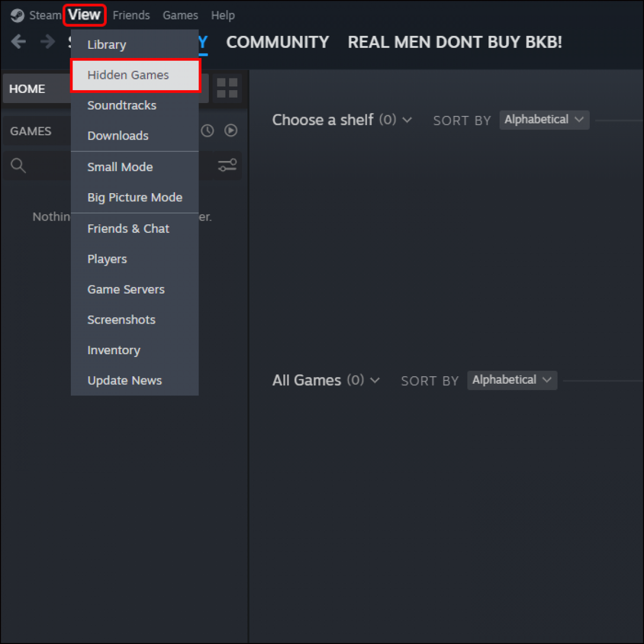Screen dimensions: 644x644
Task: Open Screenshots from the menu
Action: tap(135, 320)
